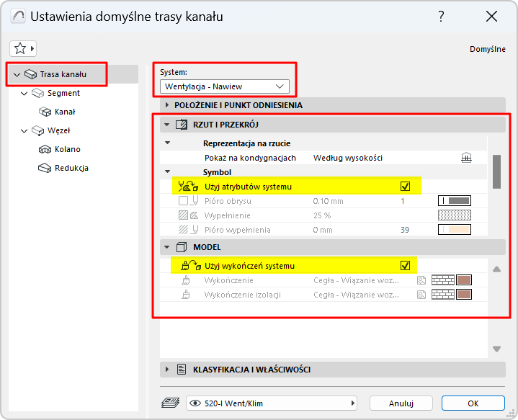
Task: Toggle the Pióro obrysu checkbox
Action: [183, 200]
